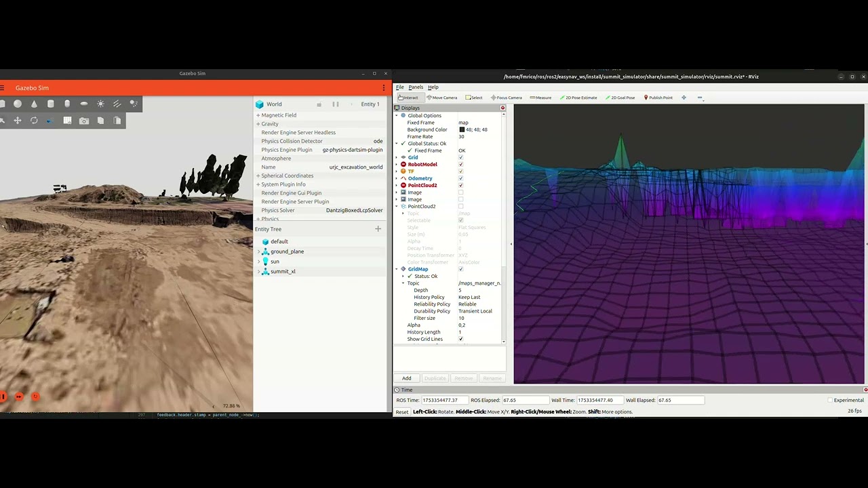Open the grid config icon in Gazebo
868x488 pixels.
(x=67, y=121)
